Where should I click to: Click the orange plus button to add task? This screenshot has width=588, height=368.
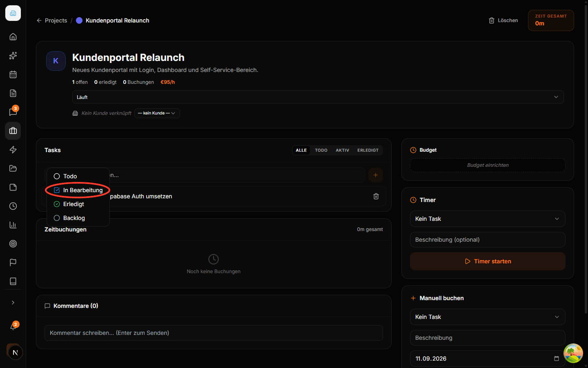tap(376, 175)
